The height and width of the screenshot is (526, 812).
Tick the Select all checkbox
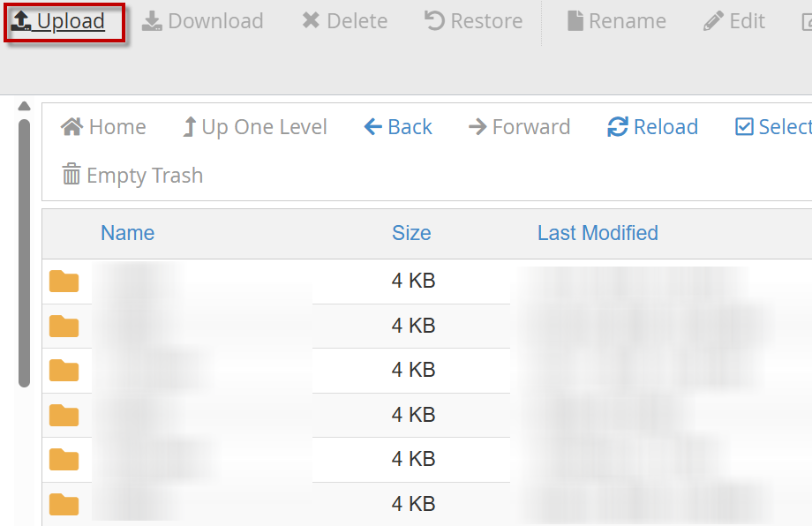click(744, 127)
